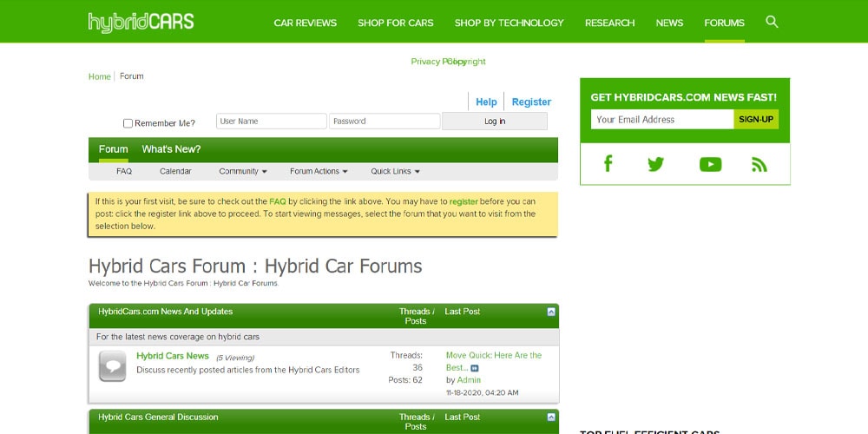The width and height of the screenshot is (868, 434).
Task: Expand the Quick Links dropdown
Action: [395, 172]
